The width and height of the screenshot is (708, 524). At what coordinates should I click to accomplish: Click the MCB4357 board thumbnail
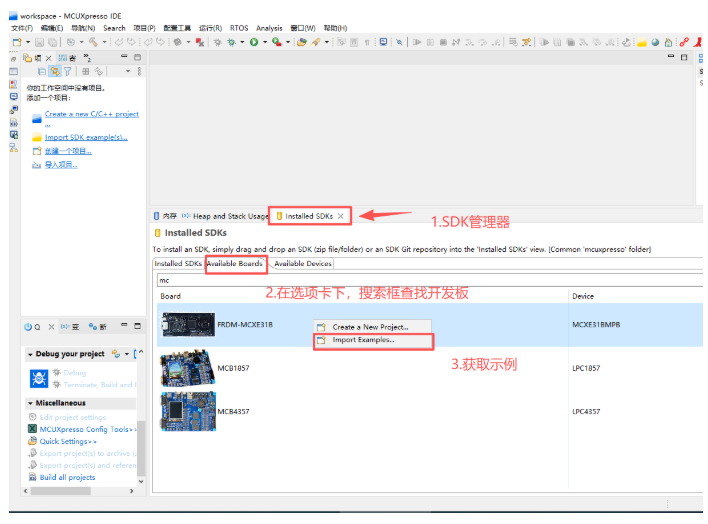point(188,411)
